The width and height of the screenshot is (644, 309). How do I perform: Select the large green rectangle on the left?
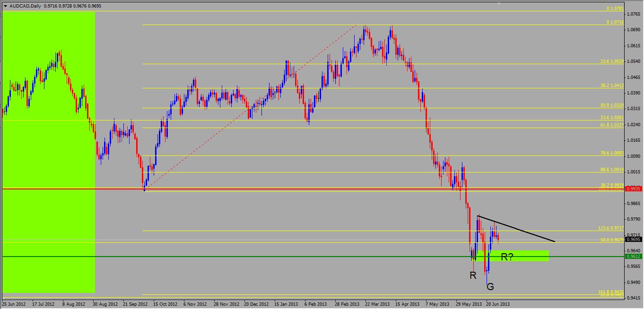[48, 152]
